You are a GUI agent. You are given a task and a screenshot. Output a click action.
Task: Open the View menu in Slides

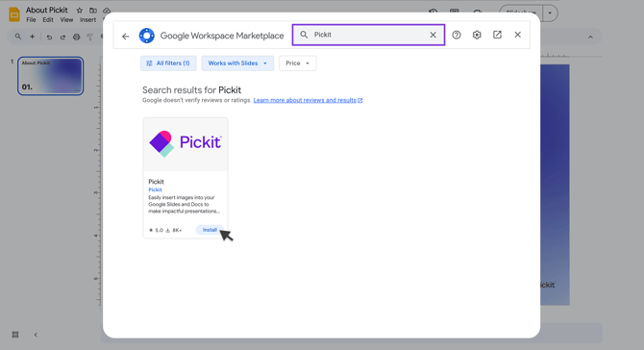click(x=66, y=20)
